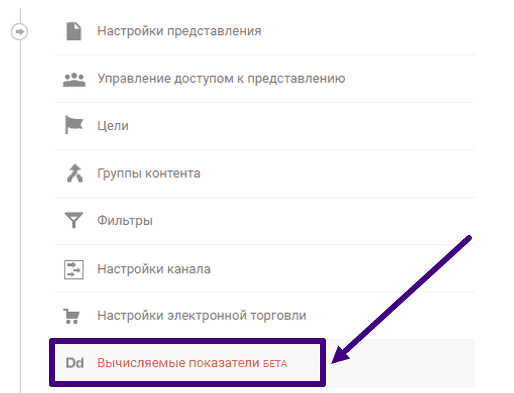The image size is (514, 393).
Task: Click the circled arrow icon on the vertical line
Action: tap(20, 32)
